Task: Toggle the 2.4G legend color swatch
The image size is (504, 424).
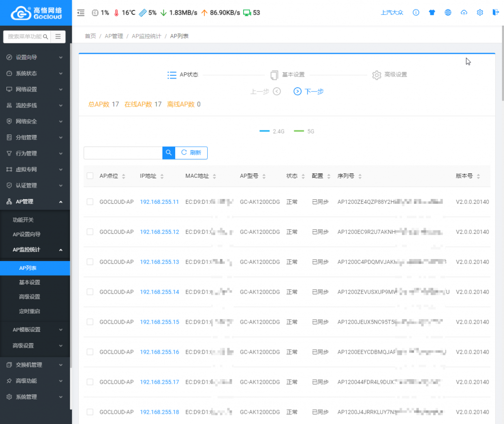Action: (x=265, y=131)
